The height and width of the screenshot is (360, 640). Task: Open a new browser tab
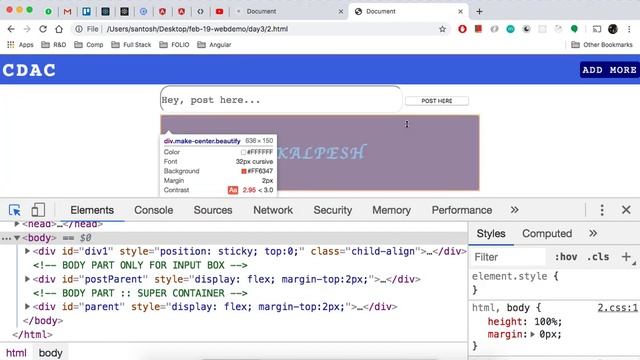(x=479, y=11)
